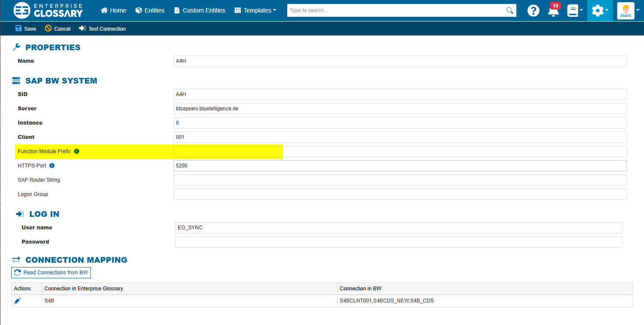Viewport: 644px width, 325px height.
Task: Click Read Connections from BW button
Action: (x=51, y=273)
